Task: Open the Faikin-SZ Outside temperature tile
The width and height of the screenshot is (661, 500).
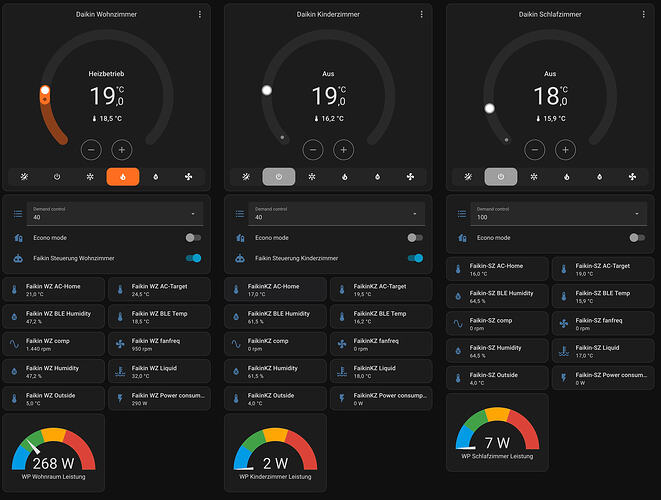Action: pos(497,378)
